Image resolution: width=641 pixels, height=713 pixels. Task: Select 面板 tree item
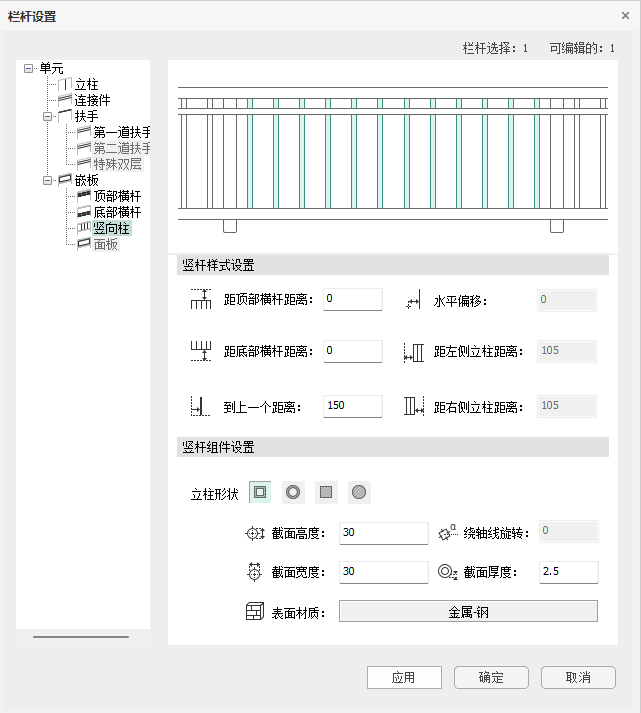pyautogui.click(x=105, y=244)
